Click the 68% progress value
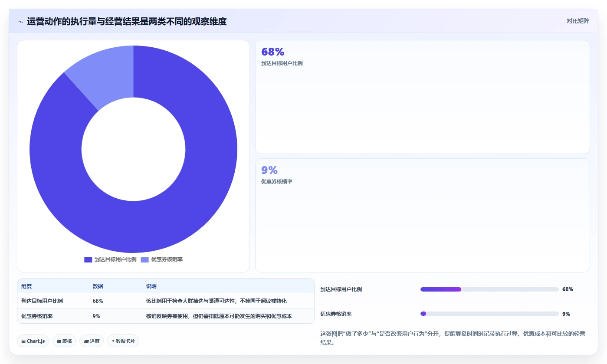607x364 pixels. [568, 289]
